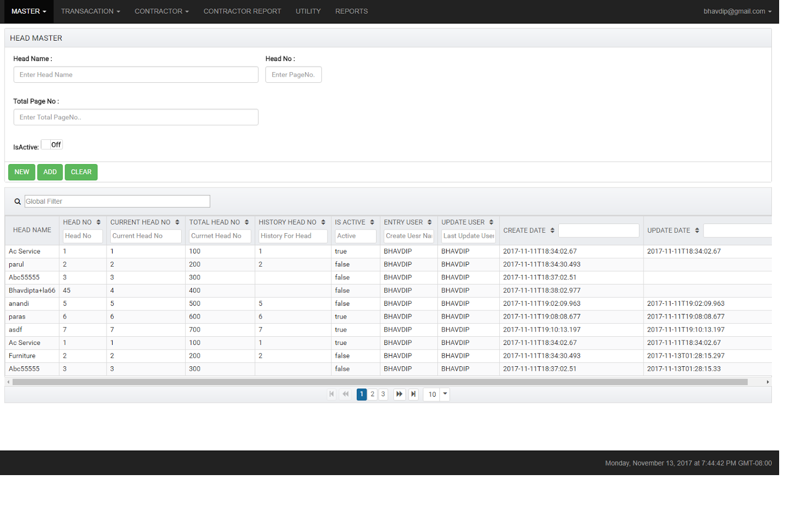Sort by Update Date arrows
This screenshot has width=812, height=508.
[x=697, y=231]
